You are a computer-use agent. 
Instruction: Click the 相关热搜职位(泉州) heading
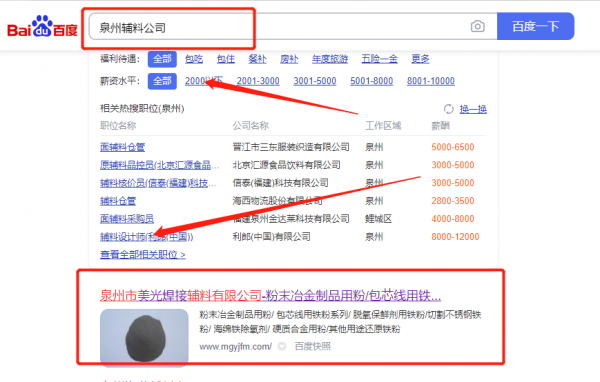142,109
